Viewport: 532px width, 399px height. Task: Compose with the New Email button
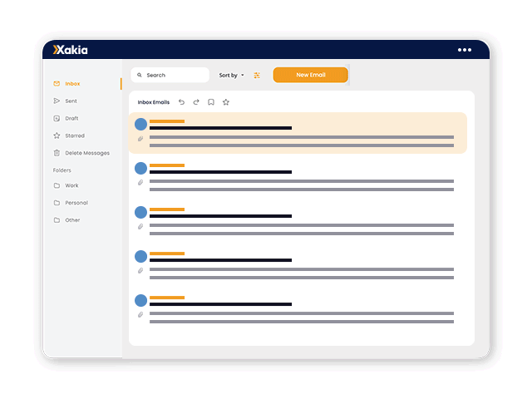click(x=310, y=75)
